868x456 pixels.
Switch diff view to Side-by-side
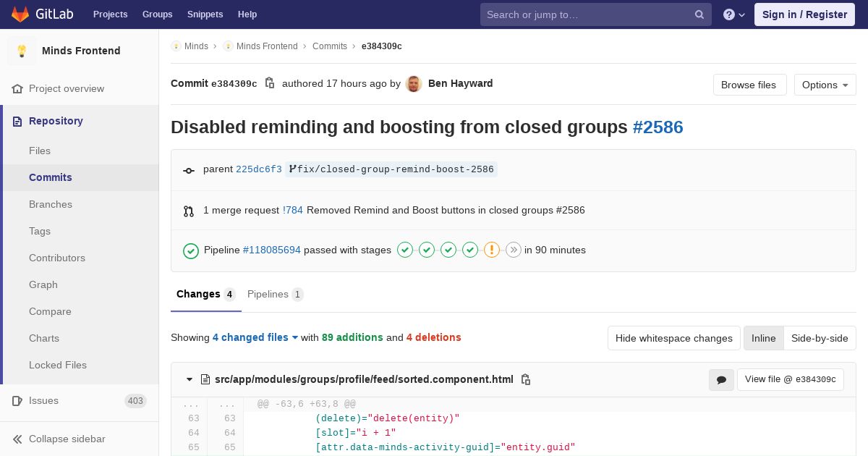(x=820, y=338)
